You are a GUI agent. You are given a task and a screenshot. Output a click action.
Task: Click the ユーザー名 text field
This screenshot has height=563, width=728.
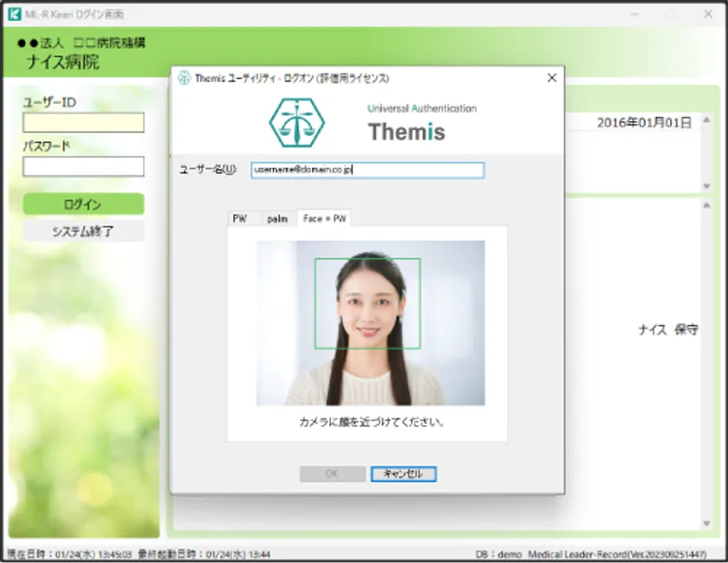click(367, 171)
